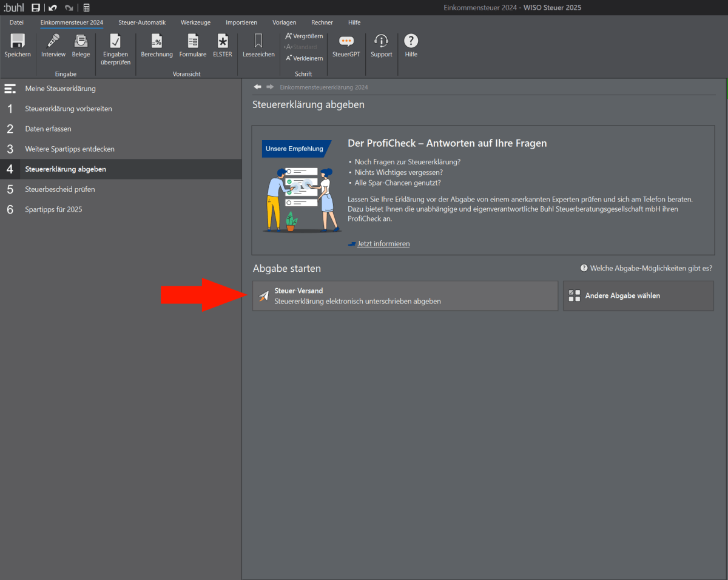Redo the action in title bar
This screenshot has height=580, width=728.
[69, 8]
